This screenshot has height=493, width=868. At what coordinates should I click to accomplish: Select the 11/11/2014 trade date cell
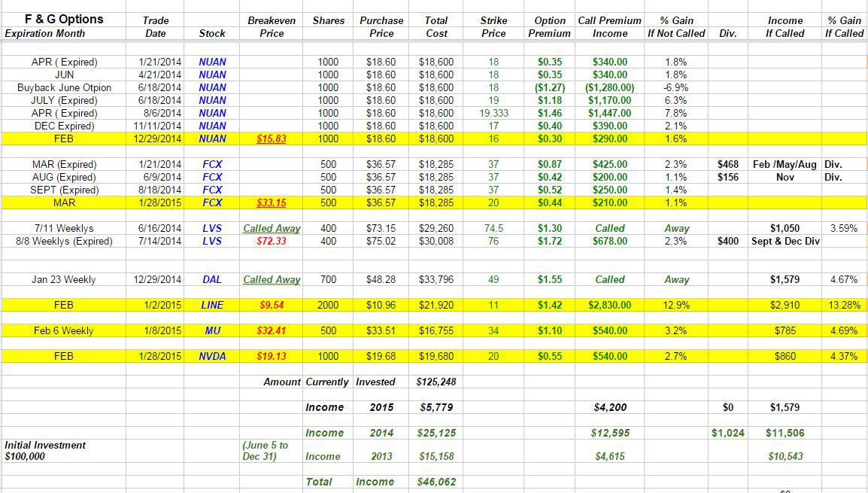point(157,126)
